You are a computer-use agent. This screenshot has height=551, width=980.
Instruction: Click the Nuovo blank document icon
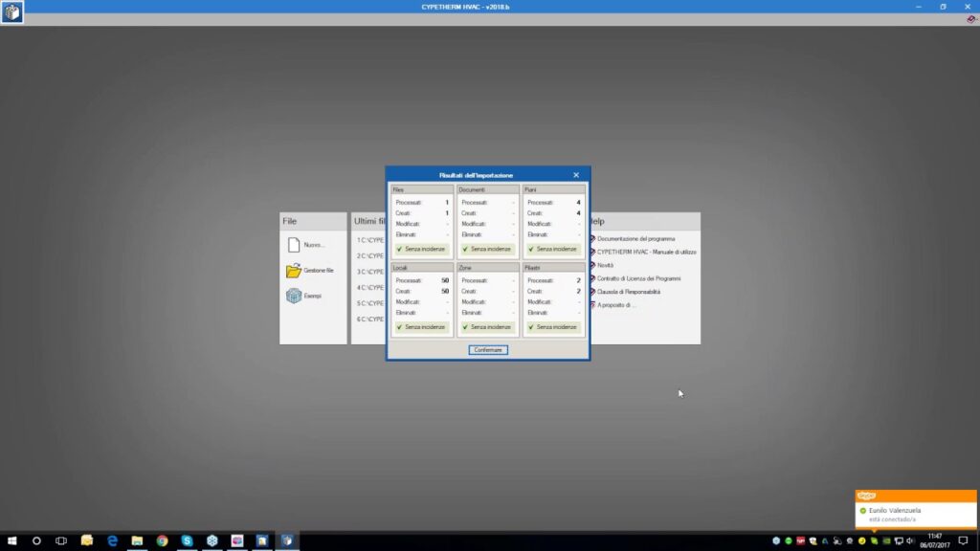pos(294,245)
